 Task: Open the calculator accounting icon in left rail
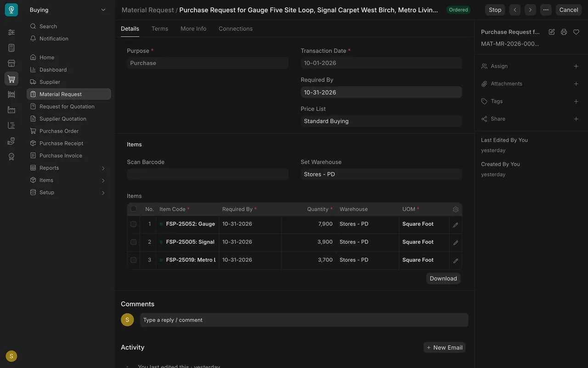[11, 48]
